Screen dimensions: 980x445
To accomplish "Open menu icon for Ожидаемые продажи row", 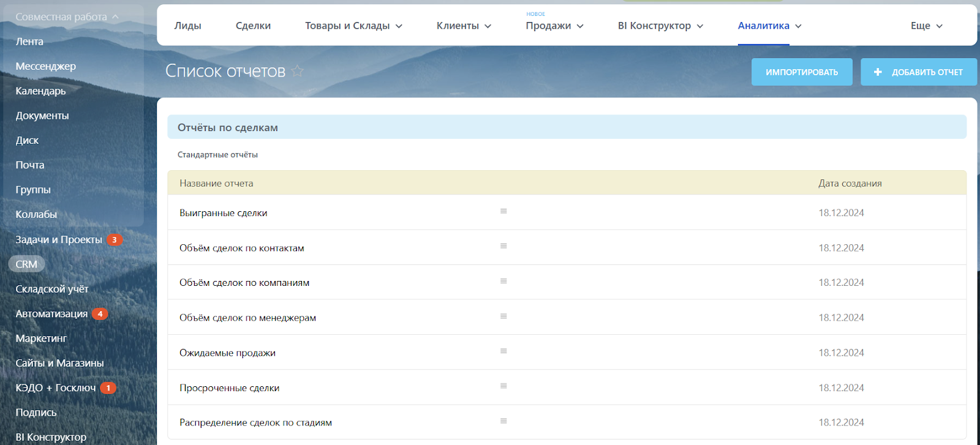I will point(503,351).
